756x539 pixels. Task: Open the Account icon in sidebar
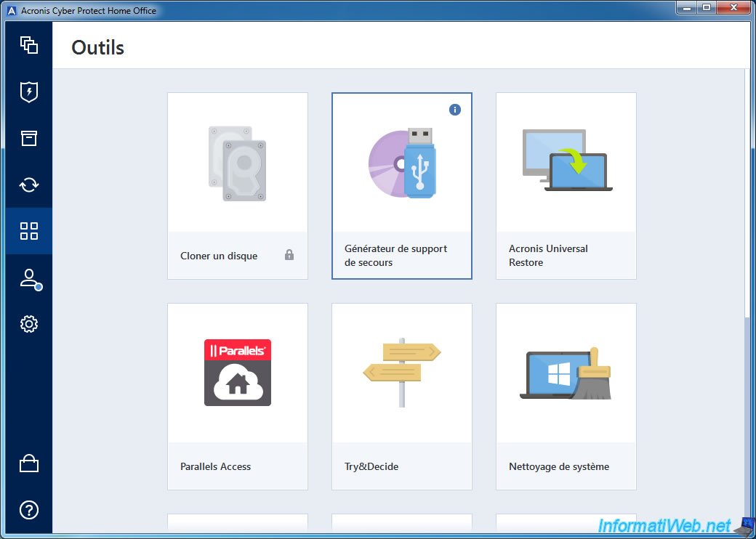pos(28,278)
